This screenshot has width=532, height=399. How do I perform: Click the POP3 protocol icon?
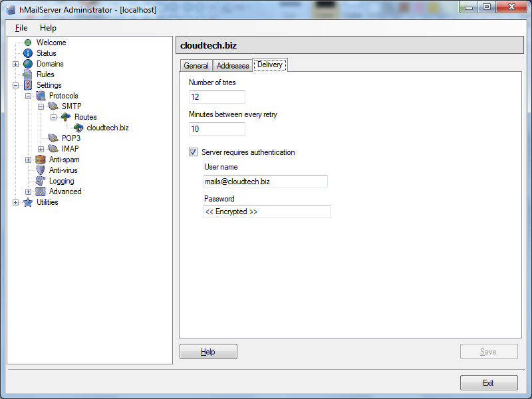click(x=53, y=138)
